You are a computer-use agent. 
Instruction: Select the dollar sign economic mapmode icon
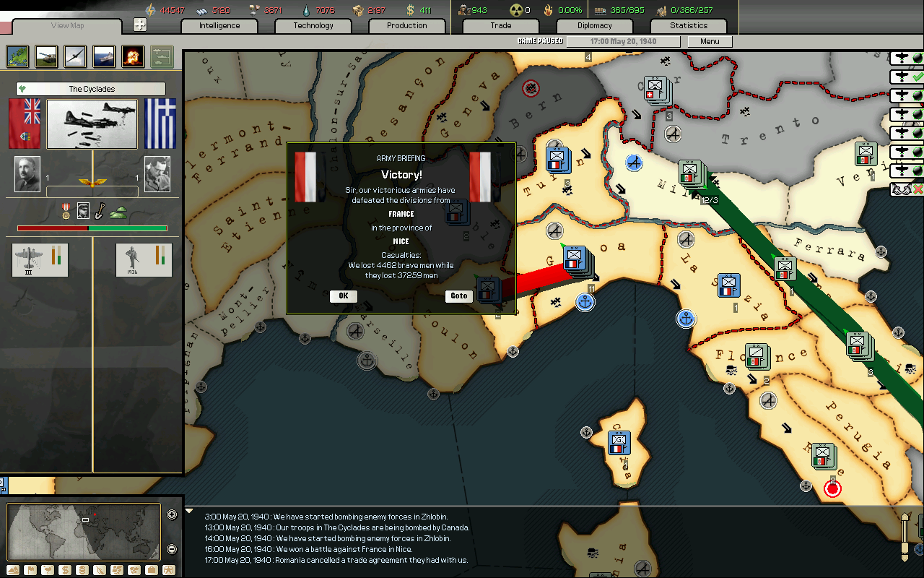66,570
